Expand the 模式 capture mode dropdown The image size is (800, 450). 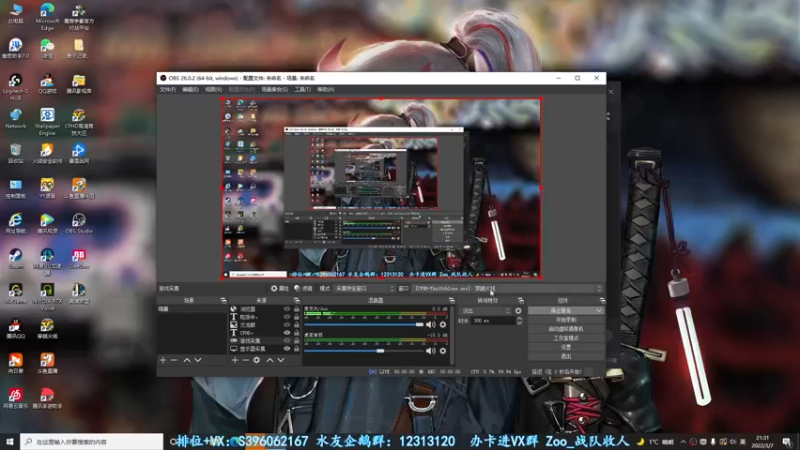tap(365, 289)
